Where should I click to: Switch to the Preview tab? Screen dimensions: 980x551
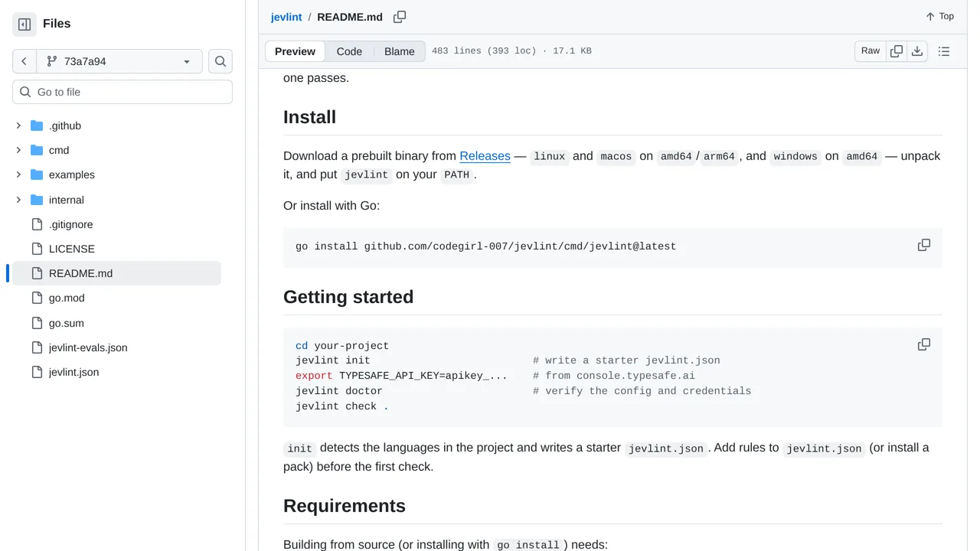(x=295, y=51)
